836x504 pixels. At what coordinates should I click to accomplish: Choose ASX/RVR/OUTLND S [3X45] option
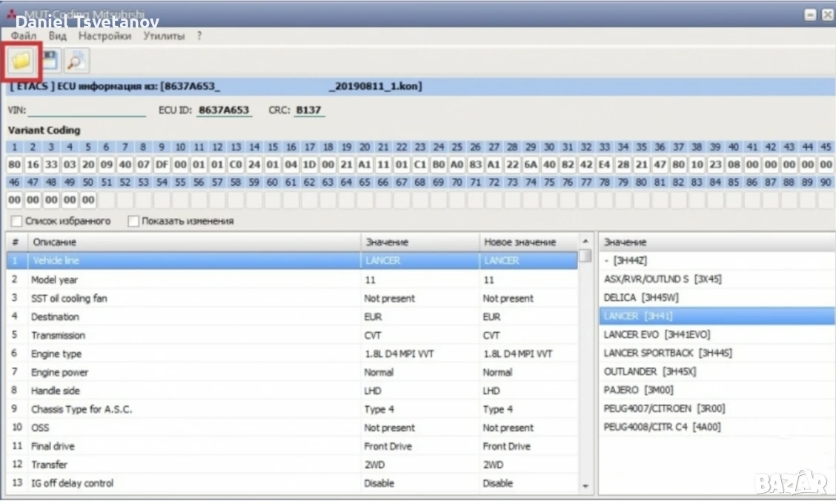pos(717,279)
